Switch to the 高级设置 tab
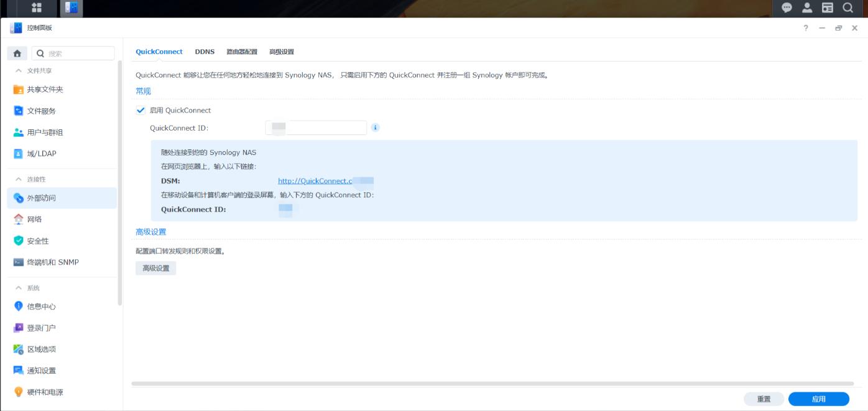The height and width of the screenshot is (411, 868). click(x=282, y=52)
